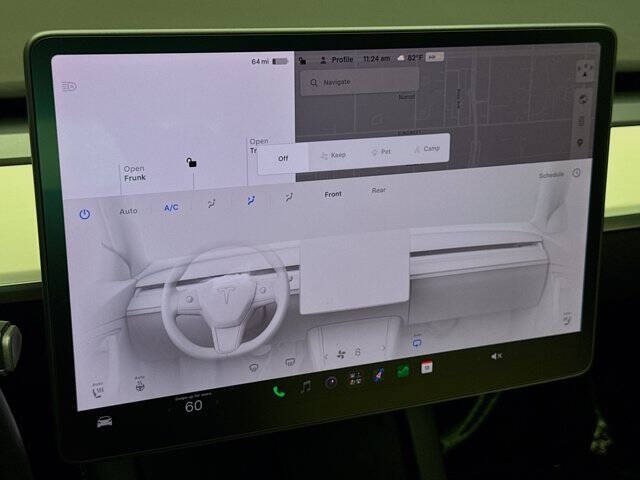Tap the center screen in cabin image

point(355,273)
